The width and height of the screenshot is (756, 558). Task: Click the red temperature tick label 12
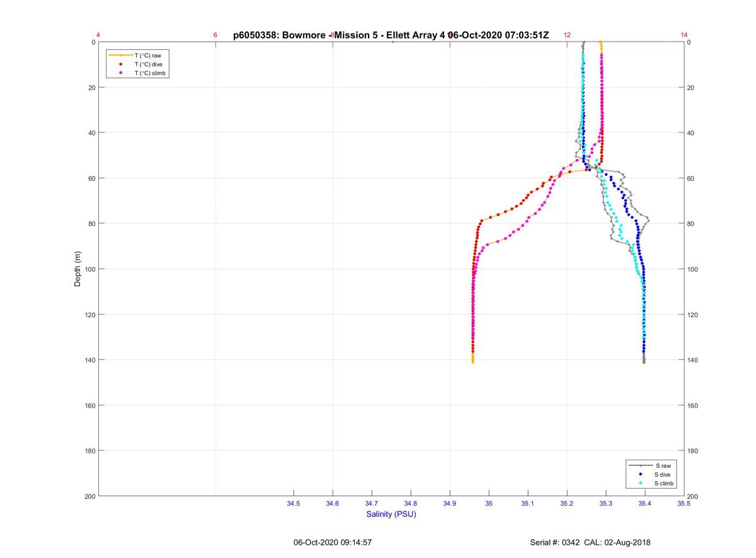(x=567, y=35)
